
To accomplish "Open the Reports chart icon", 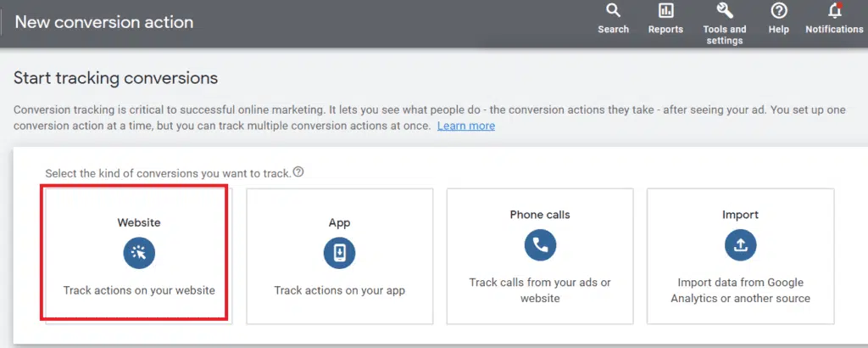I will click(665, 11).
